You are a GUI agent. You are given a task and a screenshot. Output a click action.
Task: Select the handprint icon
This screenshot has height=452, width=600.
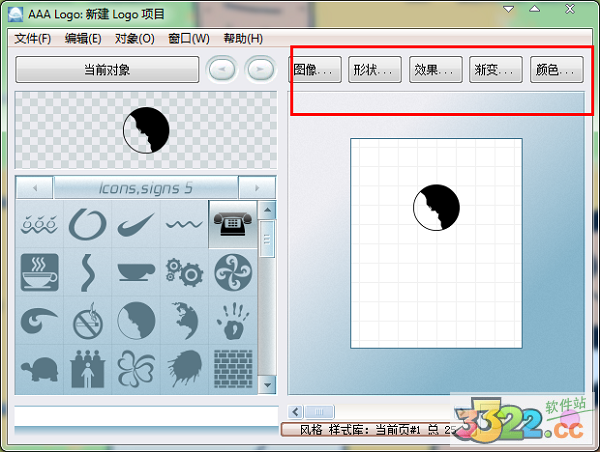232,321
